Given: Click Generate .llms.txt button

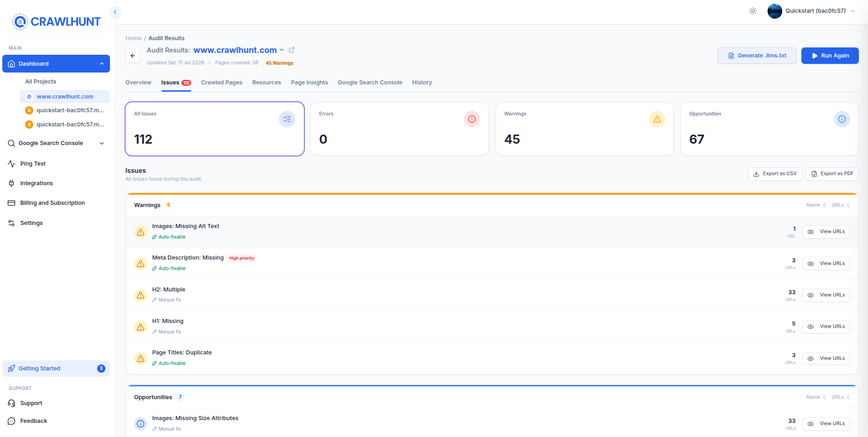Looking at the screenshot, I should point(757,56).
